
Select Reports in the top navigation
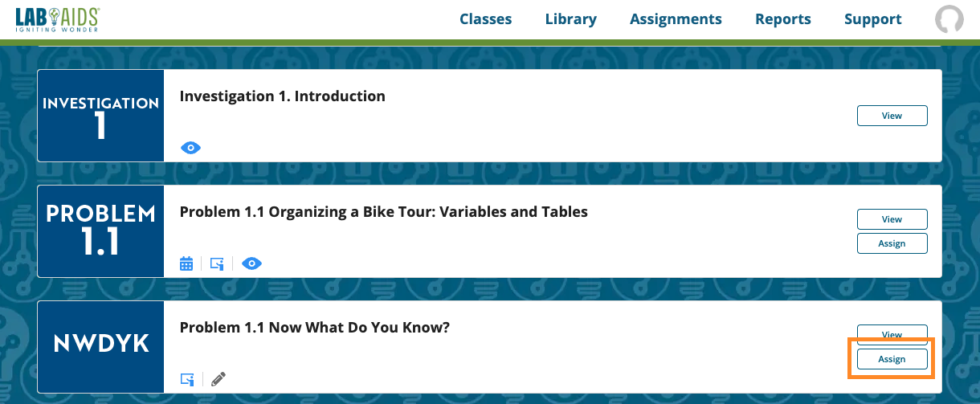point(782,19)
